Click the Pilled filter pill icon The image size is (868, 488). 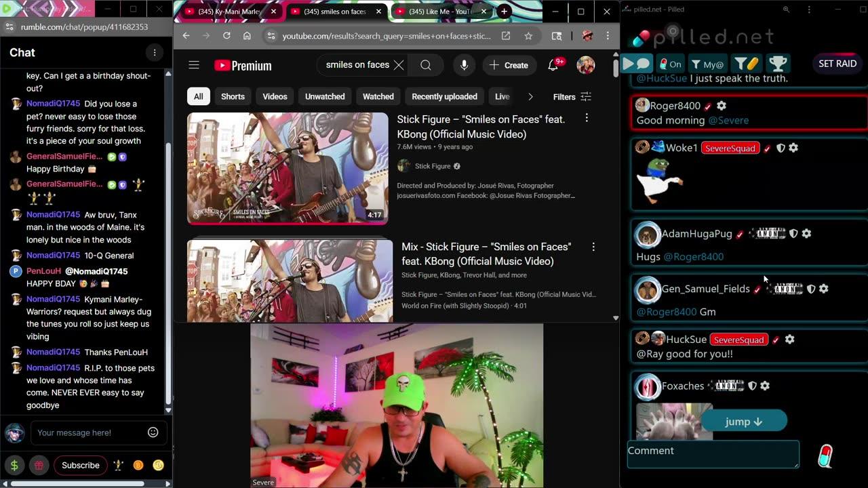[x=747, y=64]
